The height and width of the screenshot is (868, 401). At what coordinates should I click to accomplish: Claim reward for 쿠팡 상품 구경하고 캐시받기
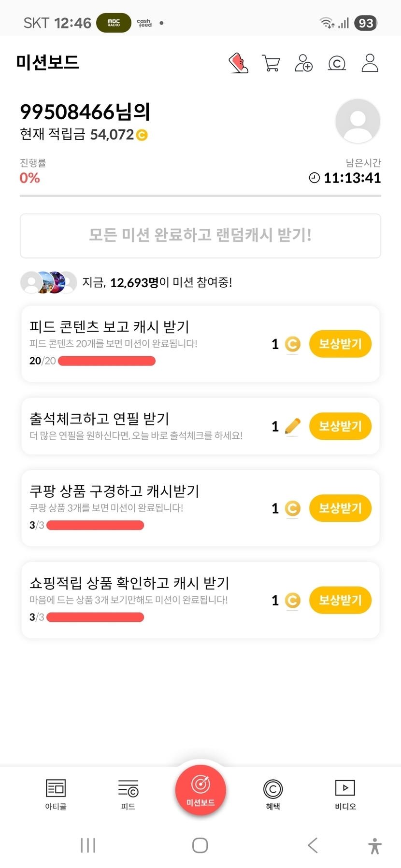pyautogui.click(x=340, y=508)
